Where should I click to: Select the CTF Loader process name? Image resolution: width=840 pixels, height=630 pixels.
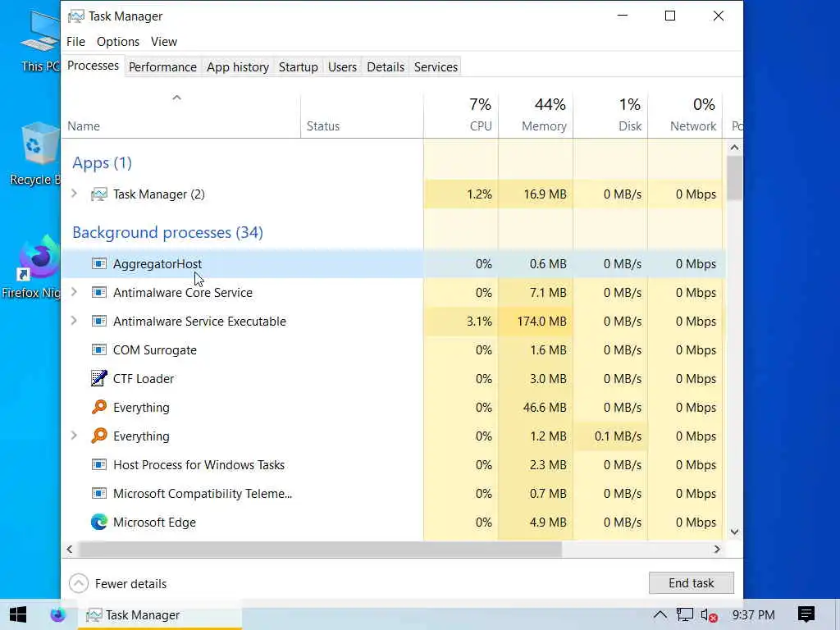pos(144,379)
